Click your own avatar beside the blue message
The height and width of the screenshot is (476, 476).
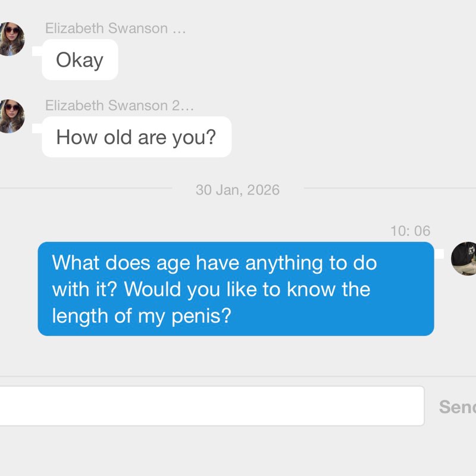pyautogui.click(x=464, y=259)
